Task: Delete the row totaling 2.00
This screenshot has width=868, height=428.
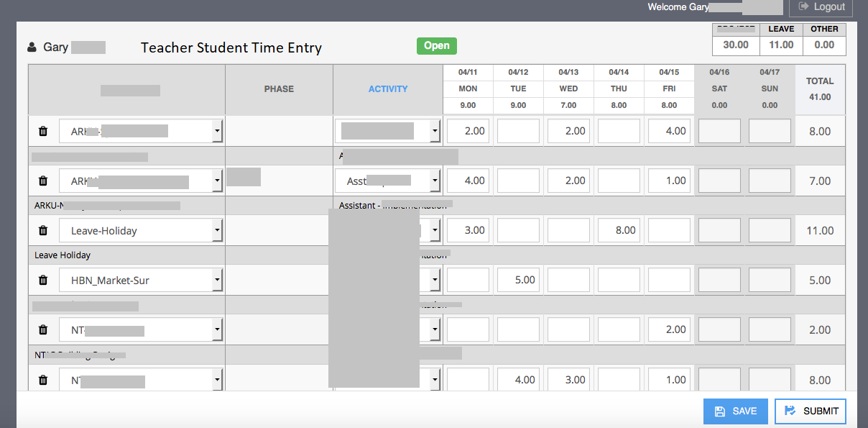Action: [43, 330]
